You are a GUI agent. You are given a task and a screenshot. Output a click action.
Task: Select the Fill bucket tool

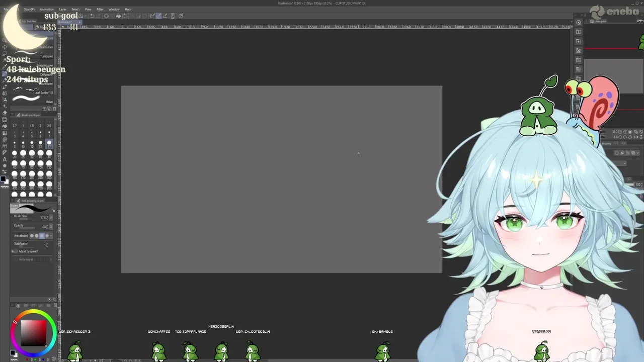coord(5,126)
